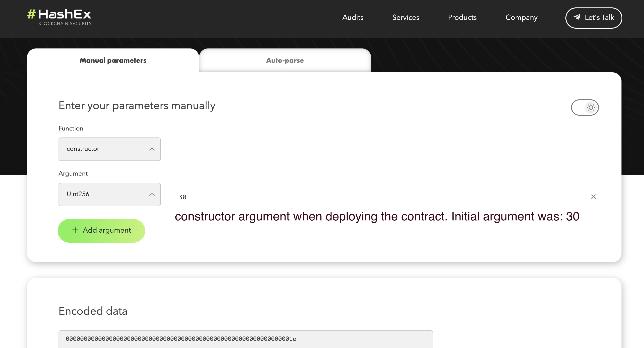This screenshot has width=644, height=348.
Task: Click the chevron in Uint256 dropdown
Action: tap(152, 194)
